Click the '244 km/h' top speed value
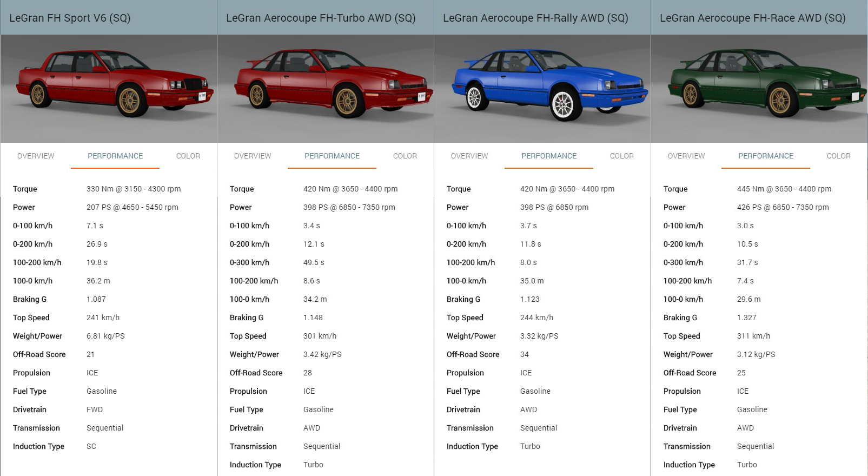 [x=536, y=318]
